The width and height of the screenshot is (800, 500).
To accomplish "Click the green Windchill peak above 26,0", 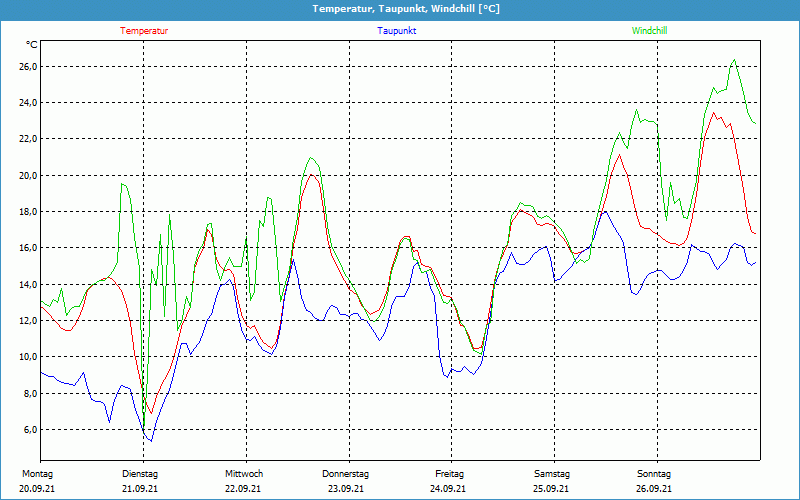I will click(734, 60).
